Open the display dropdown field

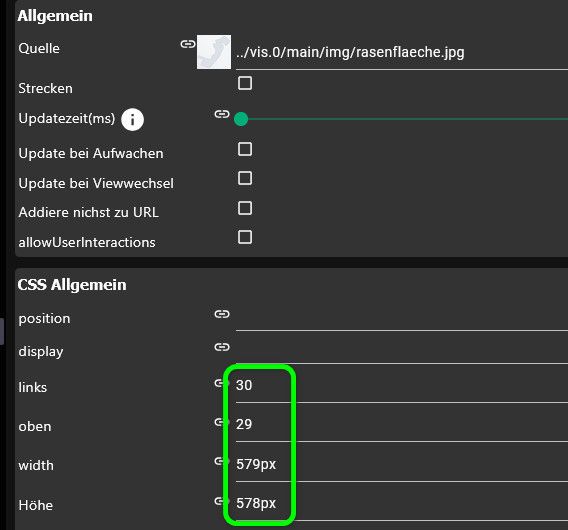click(x=402, y=352)
